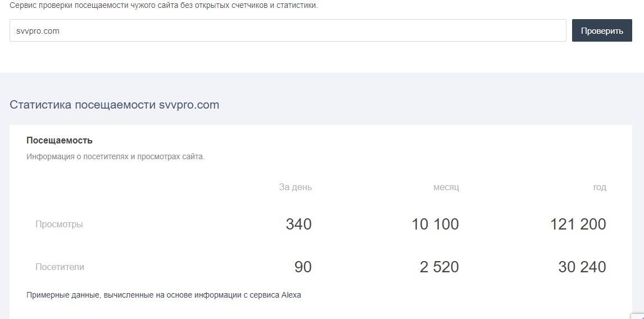Image resolution: width=644 pixels, height=319 pixels.
Task: Click the daily views value 340
Action: (298, 224)
